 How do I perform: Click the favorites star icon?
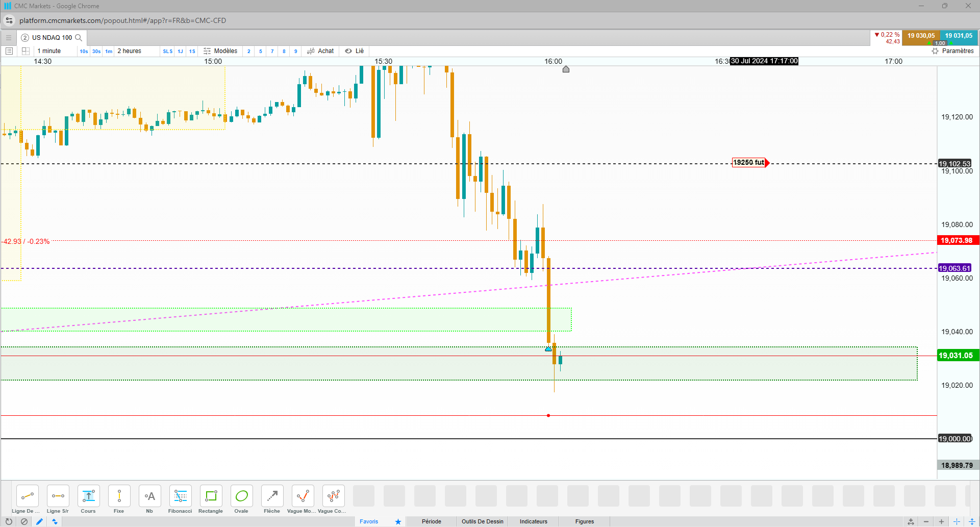pyautogui.click(x=398, y=521)
